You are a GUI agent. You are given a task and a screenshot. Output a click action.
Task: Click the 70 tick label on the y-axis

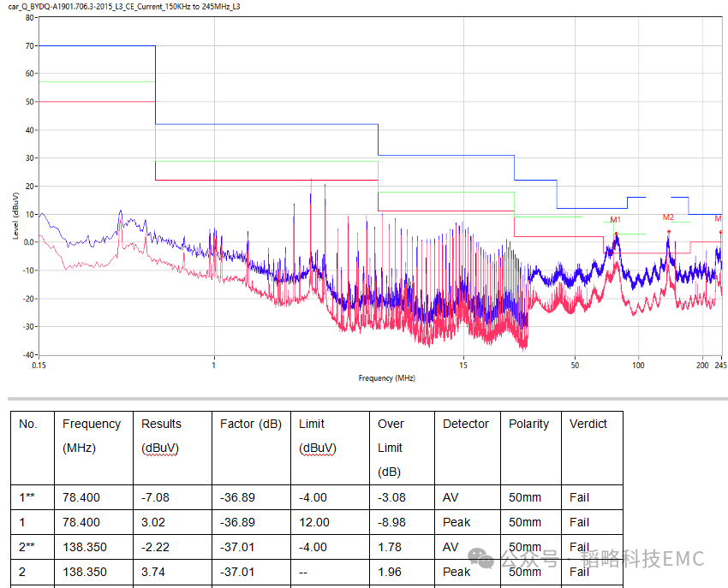coord(30,46)
